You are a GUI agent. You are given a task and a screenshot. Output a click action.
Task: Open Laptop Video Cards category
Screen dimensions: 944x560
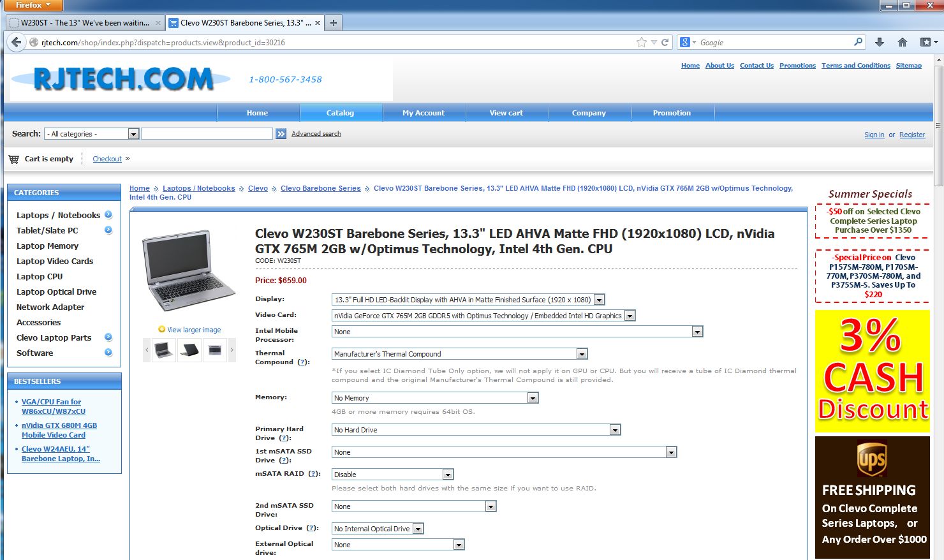[x=55, y=261]
